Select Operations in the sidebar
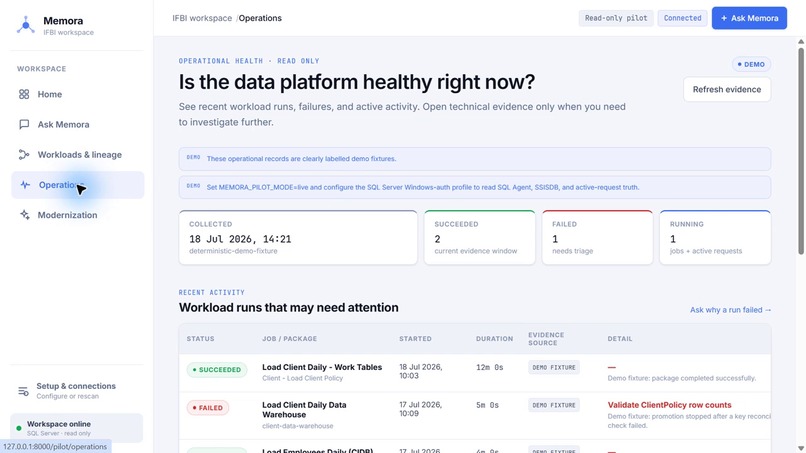The image size is (806, 453). 78,185
